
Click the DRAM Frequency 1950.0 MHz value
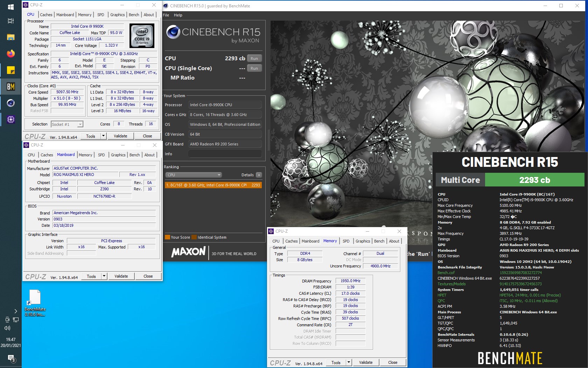[350, 281]
